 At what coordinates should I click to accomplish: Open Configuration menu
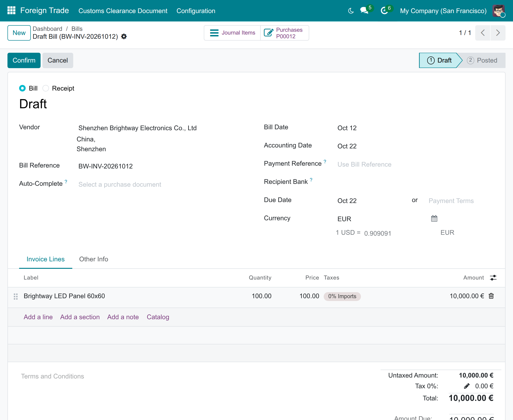(x=196, y=11)
